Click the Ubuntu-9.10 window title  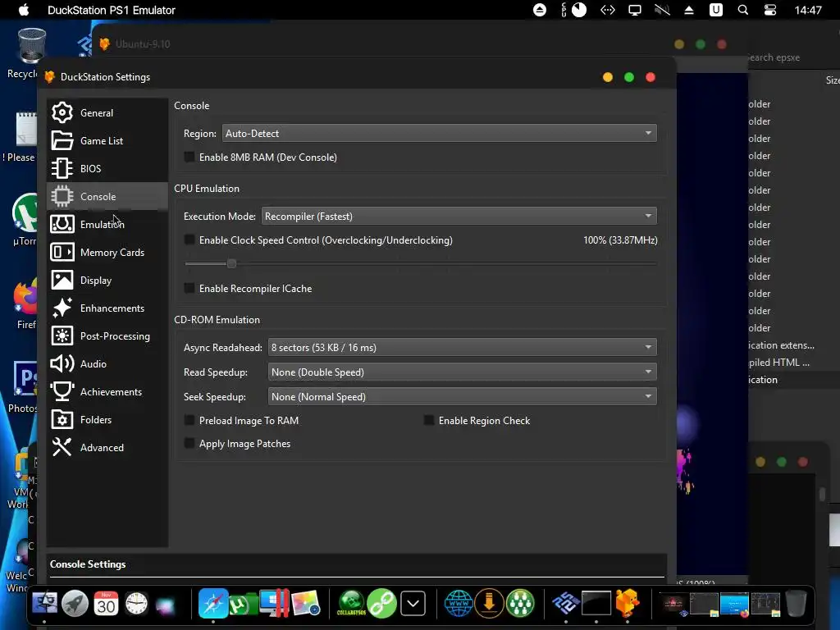coord(143,44)
